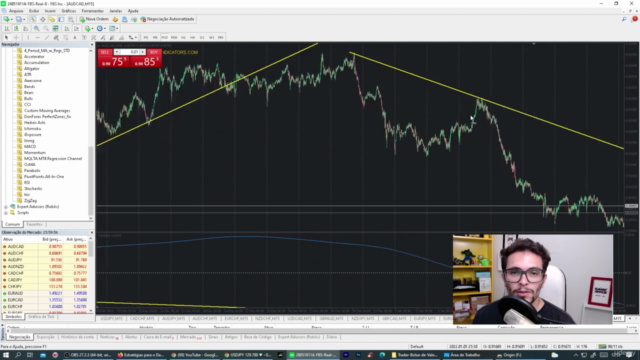The height and width of the screenshot is (360, 640).
Task: Toggle M15 timeframe button
Action: point(164,37)
